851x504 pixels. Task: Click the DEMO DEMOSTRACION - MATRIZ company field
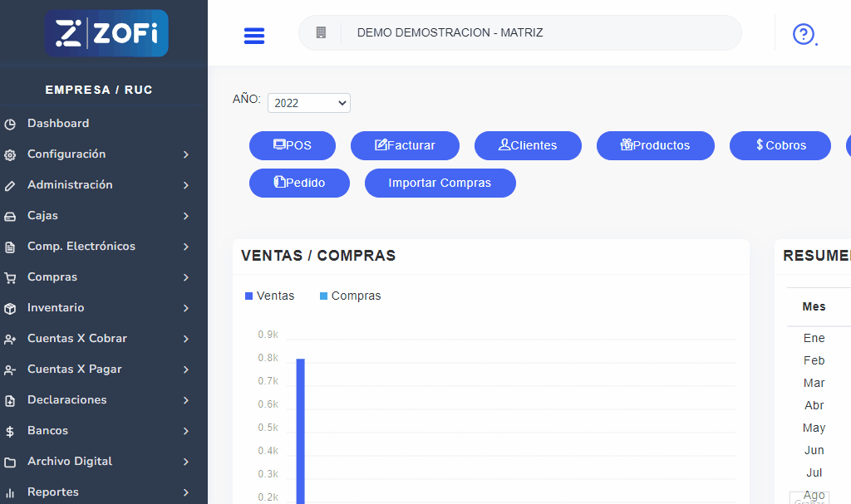pos(519,33)
